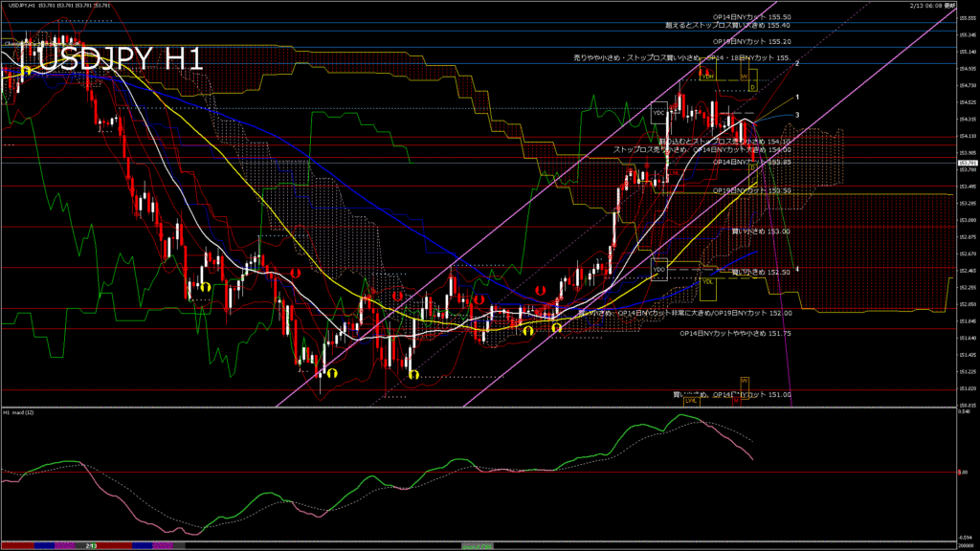
Task: Click projection line label 2
Action: (797, 63)
